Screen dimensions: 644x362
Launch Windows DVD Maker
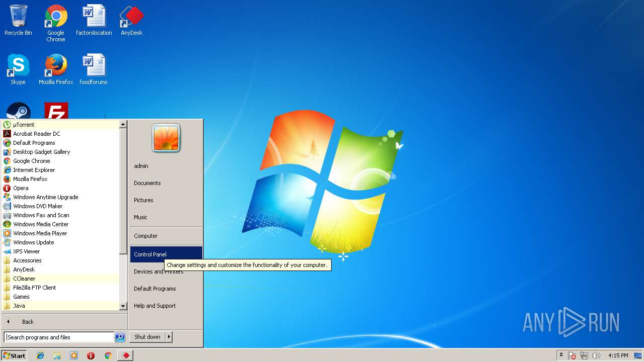point(60,206)
